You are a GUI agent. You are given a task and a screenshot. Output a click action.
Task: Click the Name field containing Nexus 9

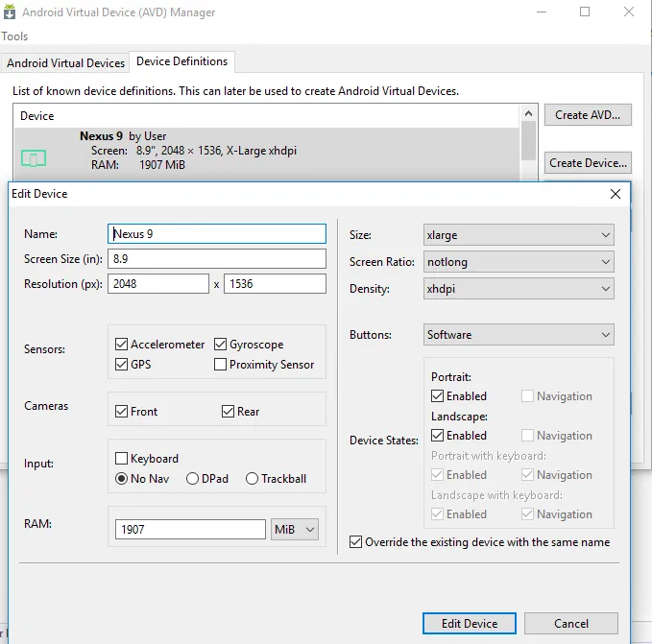[x=217, y=234]
